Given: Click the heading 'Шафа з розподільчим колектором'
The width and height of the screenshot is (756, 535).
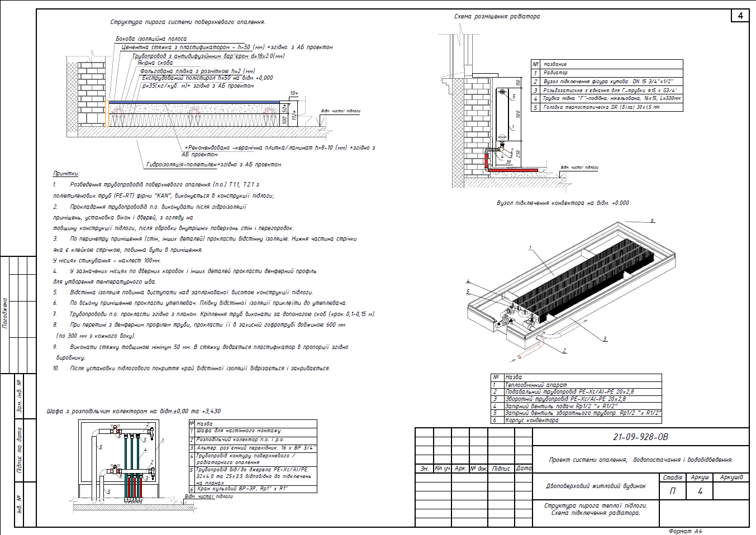Looking at the screenshot, I should [97, 411].
